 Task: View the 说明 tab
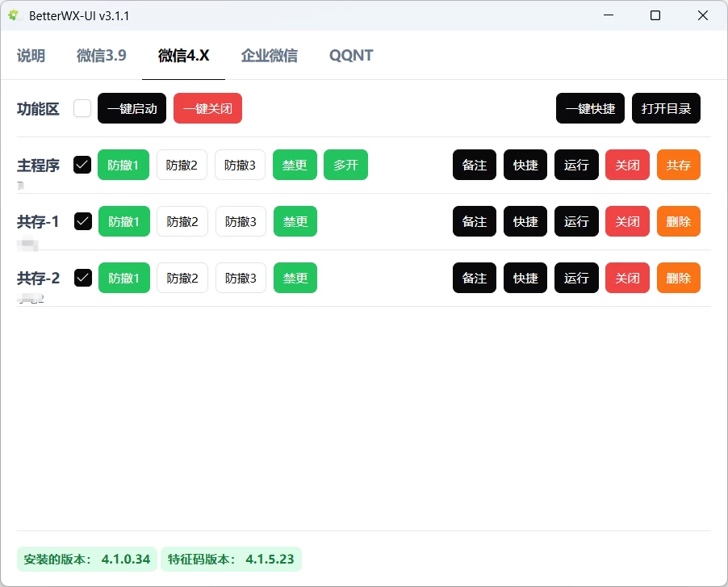(x=31, y=56)
